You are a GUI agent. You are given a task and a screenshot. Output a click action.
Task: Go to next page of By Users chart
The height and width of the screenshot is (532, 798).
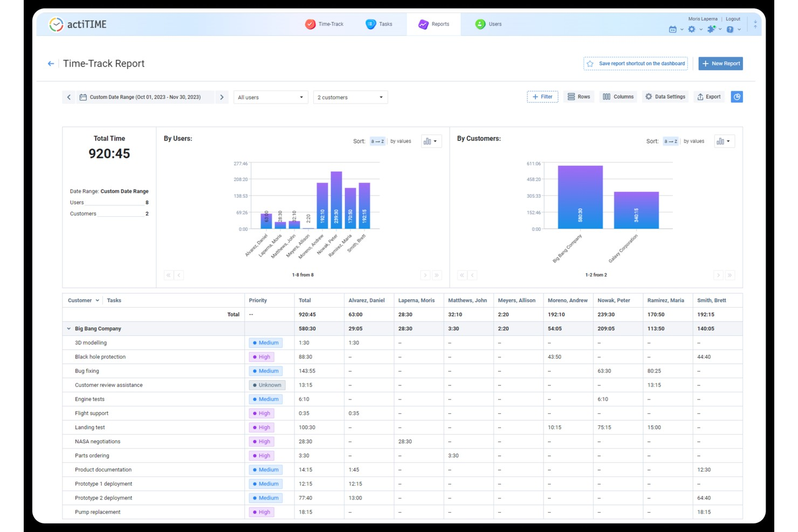click(x=425, y=275)
